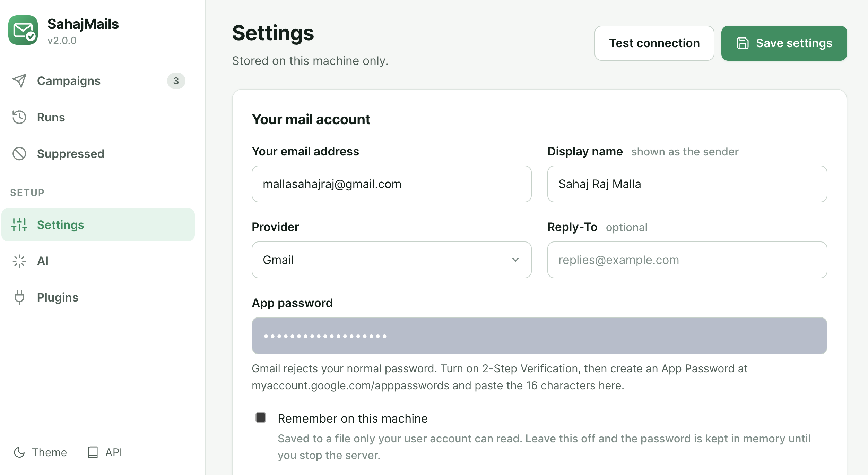
Task: Focus the email address input field
Action: [x=392, y=184]
